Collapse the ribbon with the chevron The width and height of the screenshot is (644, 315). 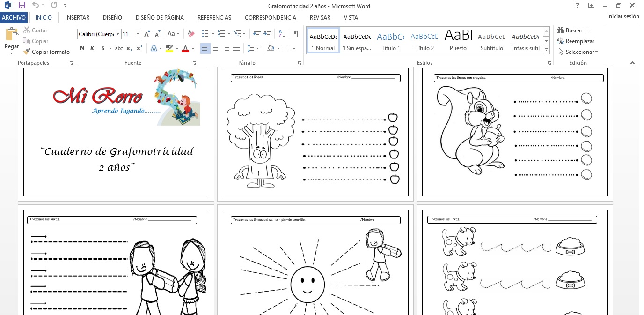point(632,63)
